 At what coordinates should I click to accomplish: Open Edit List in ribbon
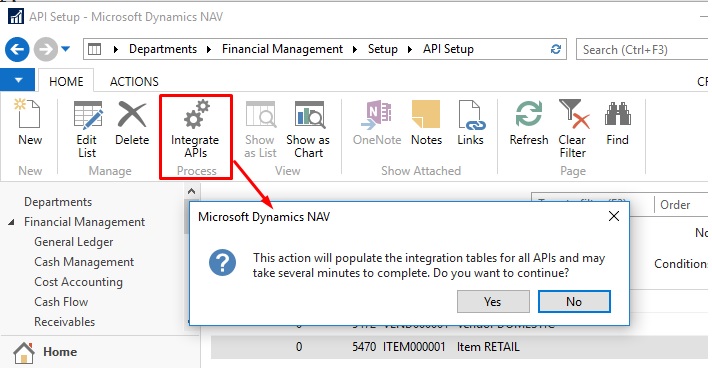[x=87, y=129]
